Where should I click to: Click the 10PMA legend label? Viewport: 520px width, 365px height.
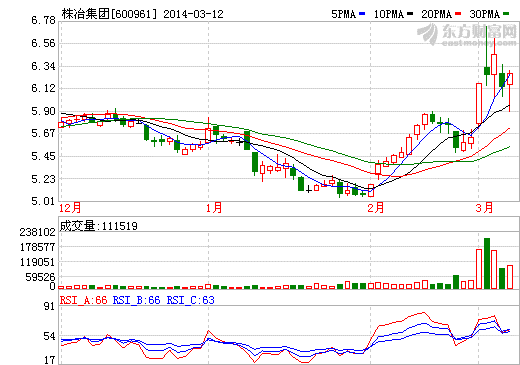(389, 14)
